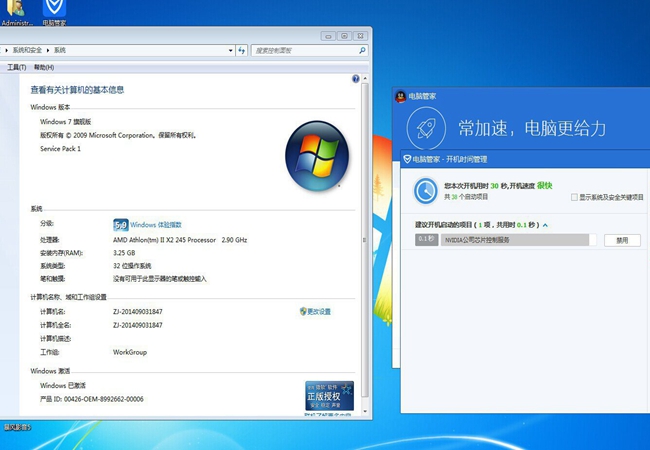Click the Service Pack 1 text
This screenshot has height=450, width=650.
[x=61, y=149]
